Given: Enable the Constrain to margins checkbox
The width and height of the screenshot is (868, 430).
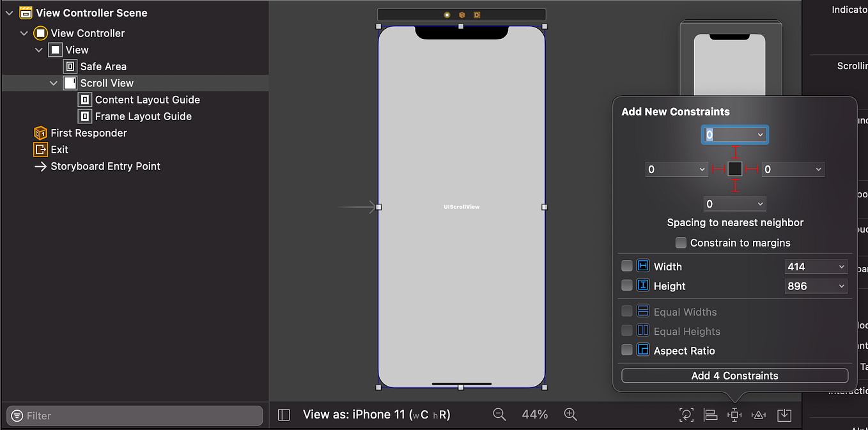Looking at the screenshot, I should [x=681, y=243].
